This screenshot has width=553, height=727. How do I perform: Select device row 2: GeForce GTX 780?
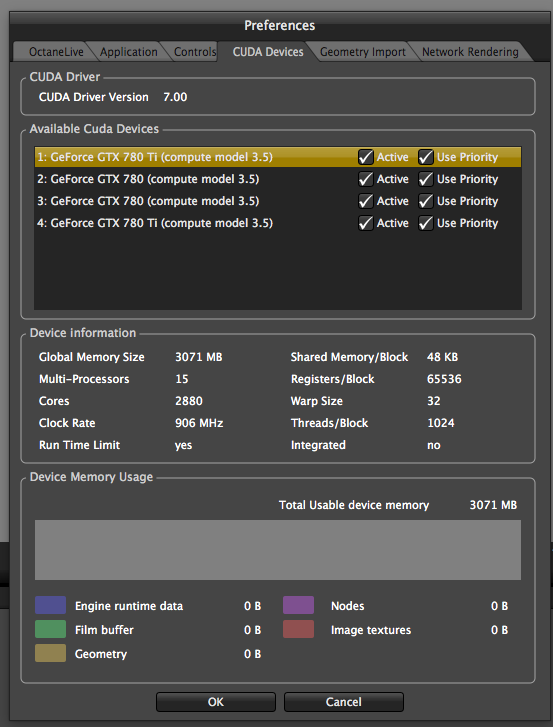pos(278,179)
